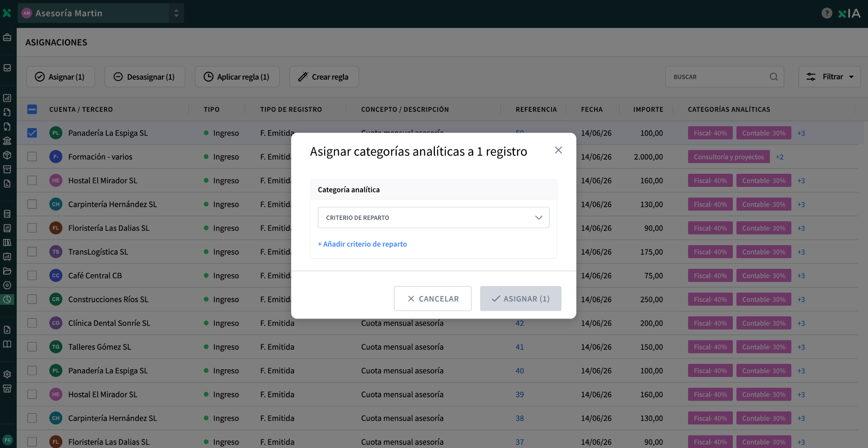This screenshot has width=868, height=448.
Task: Click Consultoría y proyectos category tag
Action: pyautogui.click(x=729, y=157)
